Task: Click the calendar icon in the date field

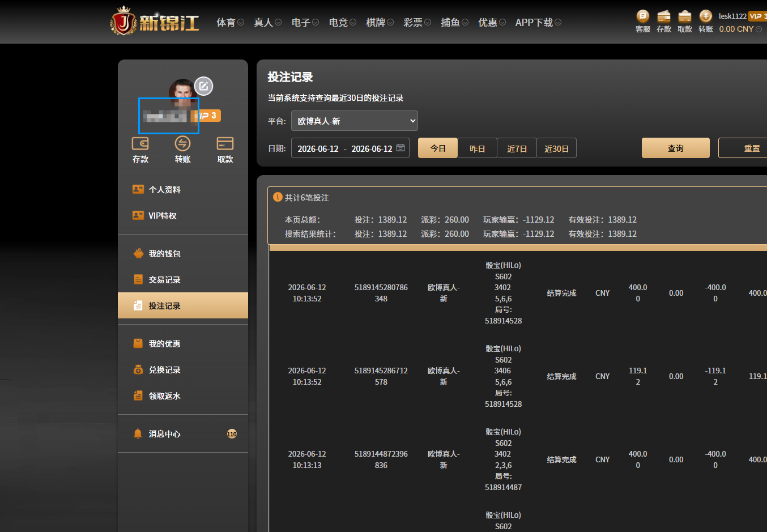Action: (x=400, y=148)
